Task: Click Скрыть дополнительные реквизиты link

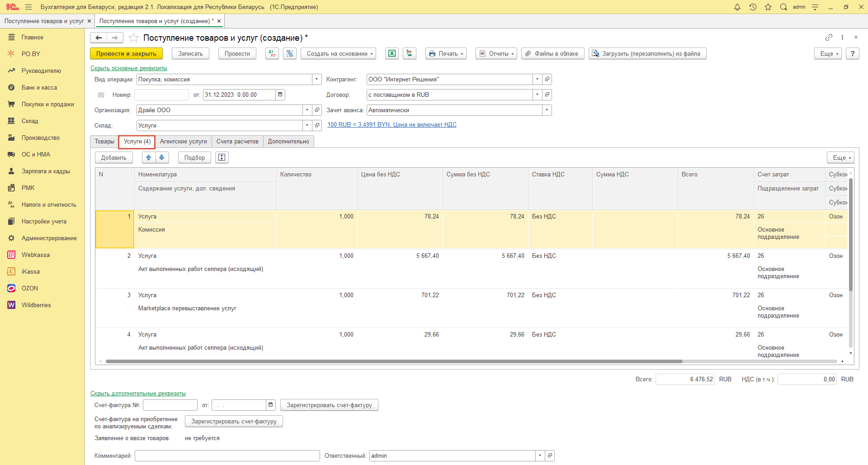Action: 138,394
